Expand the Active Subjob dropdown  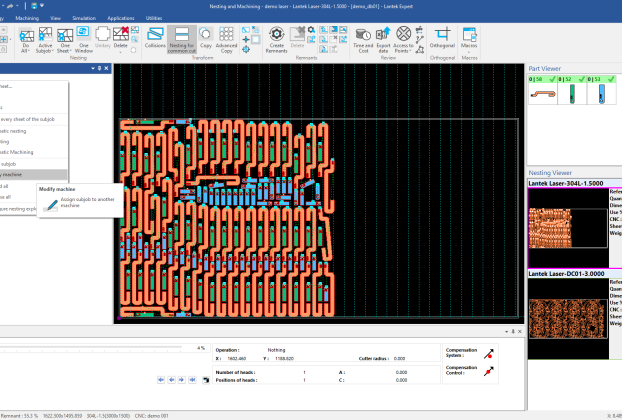click(45, 48)
